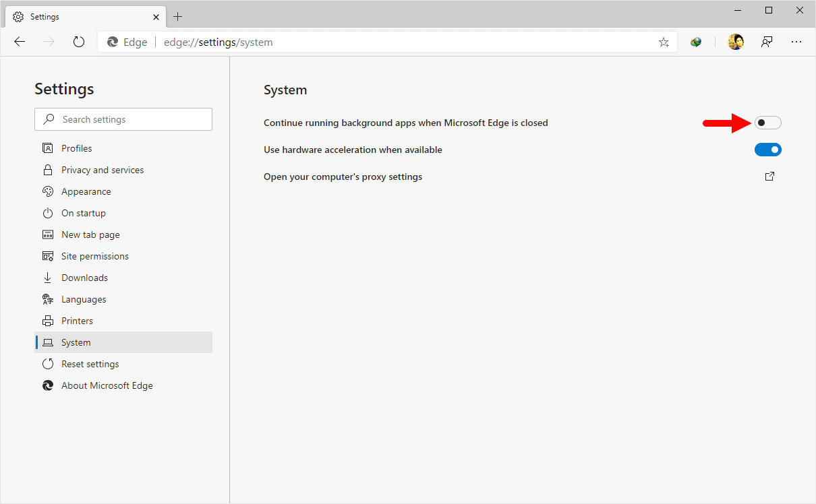Select System in the sidebar
Image resolution: width=816 pixels, height=504 pixels.
[123, 342]
